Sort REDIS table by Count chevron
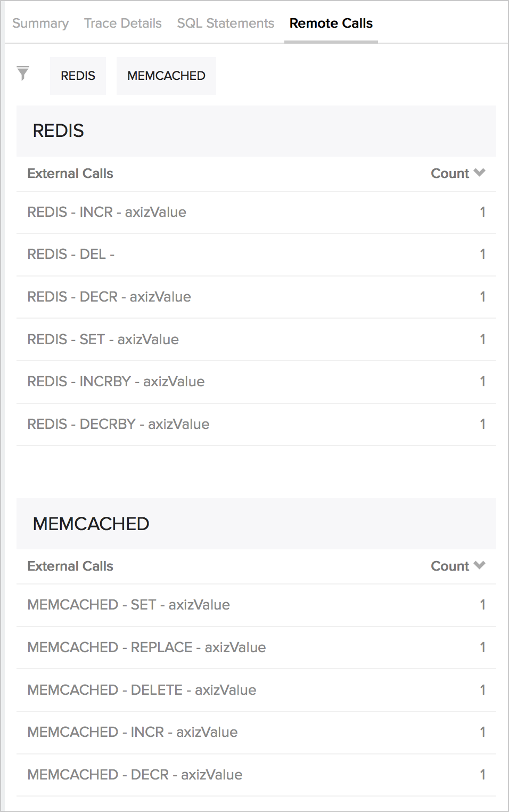The width and height of the screenshot is (509, 812). click(479, 173)
